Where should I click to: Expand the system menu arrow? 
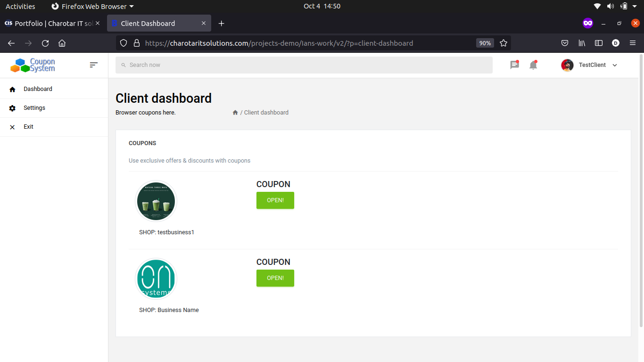[635, 6]
